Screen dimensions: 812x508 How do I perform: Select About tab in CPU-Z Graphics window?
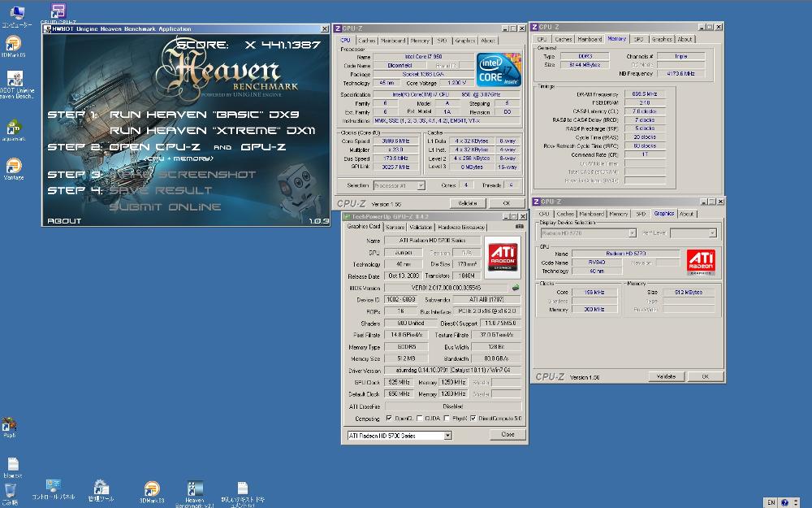click(687, 214)
